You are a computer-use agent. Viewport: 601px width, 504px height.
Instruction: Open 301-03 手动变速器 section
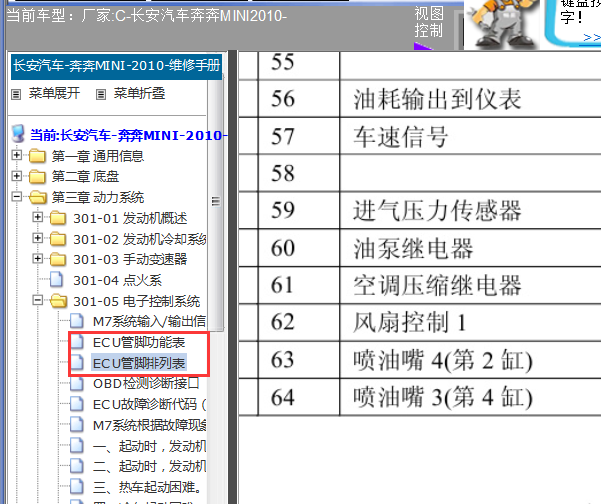point(130,259)
